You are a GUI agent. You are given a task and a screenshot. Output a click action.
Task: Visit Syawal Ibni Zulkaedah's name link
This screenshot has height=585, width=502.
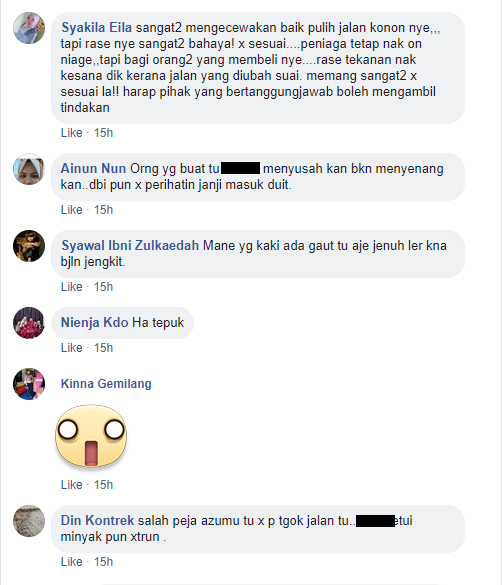pyautogui.click(x=130, y=245)
